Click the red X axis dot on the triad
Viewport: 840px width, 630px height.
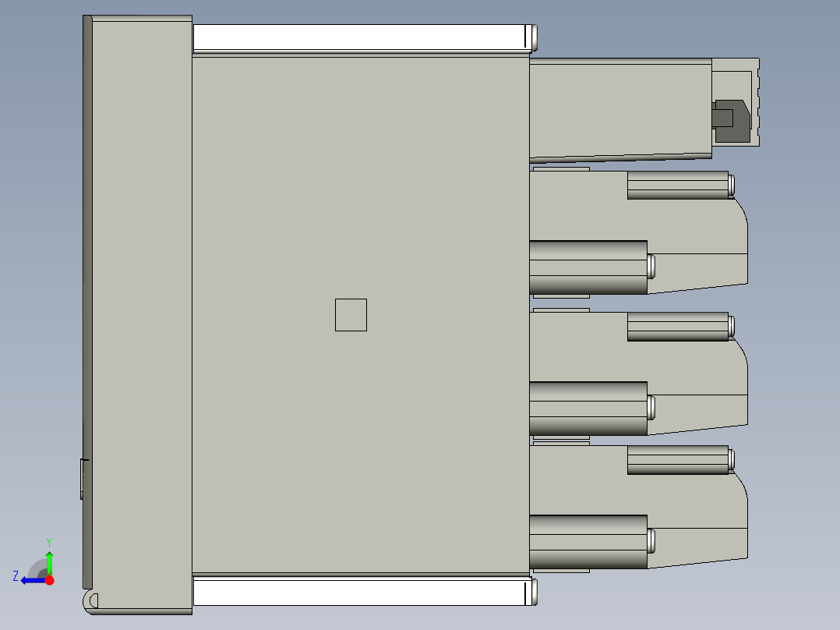(x=49, y=580)
